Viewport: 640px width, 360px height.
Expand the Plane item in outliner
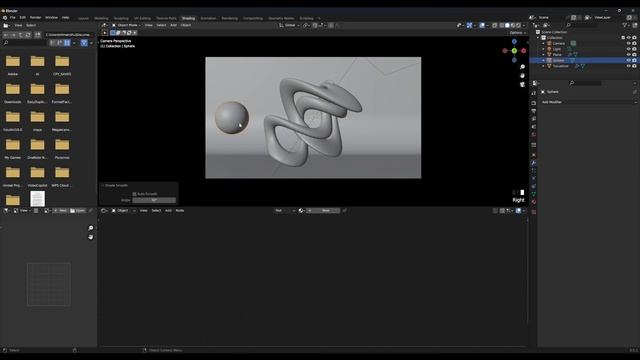click(543, 55)
